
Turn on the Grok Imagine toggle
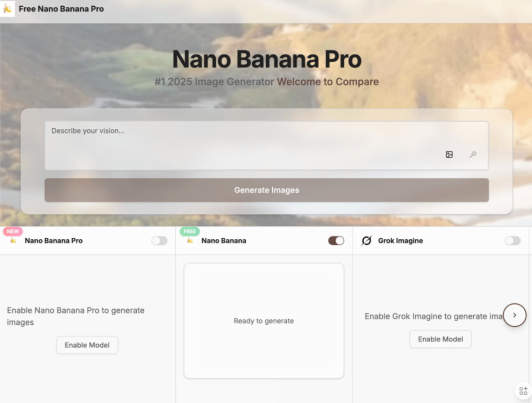pos(512,241)
